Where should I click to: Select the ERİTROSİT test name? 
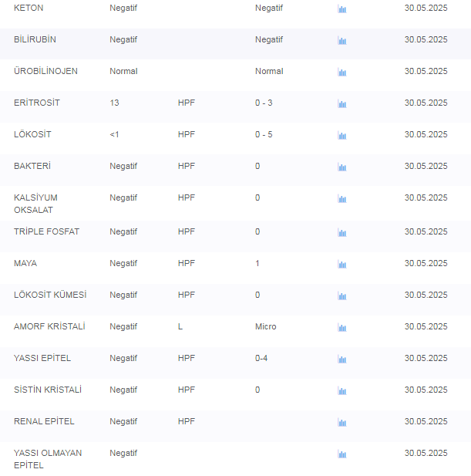pos(36,103)
